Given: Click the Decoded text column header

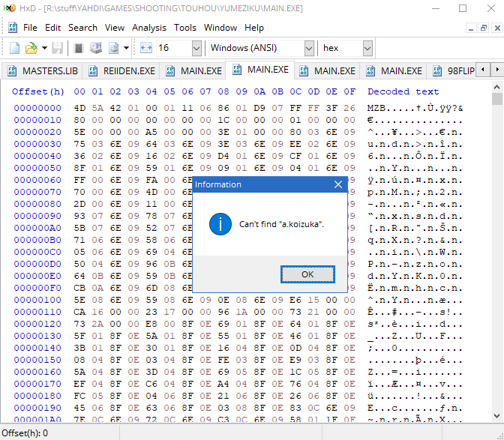Looking at the screenshot, I should (x=403, y=91).
